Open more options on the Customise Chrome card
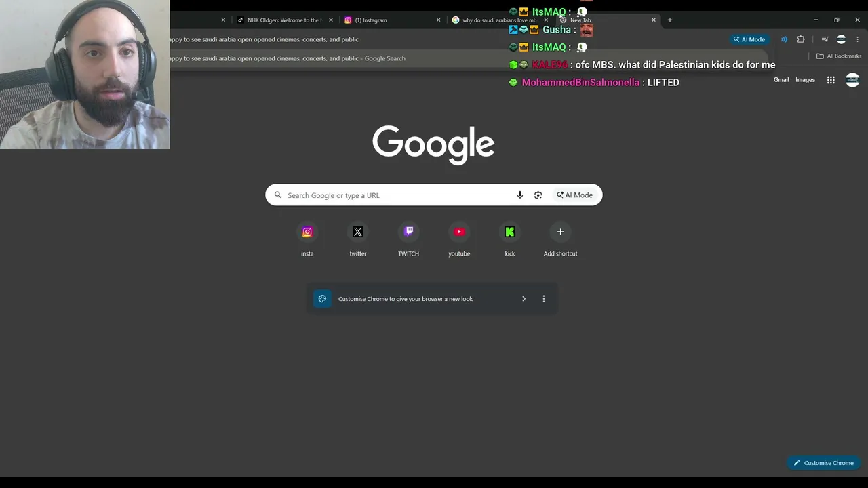This screenshot has height=488, width=868. click(x=543, y=299)
